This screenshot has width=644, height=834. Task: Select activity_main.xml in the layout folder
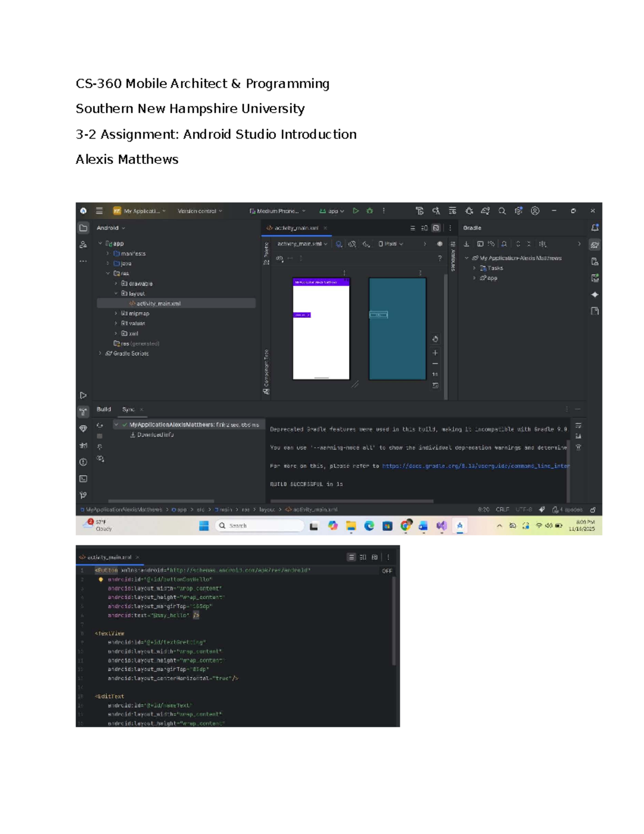coord(158,303)
